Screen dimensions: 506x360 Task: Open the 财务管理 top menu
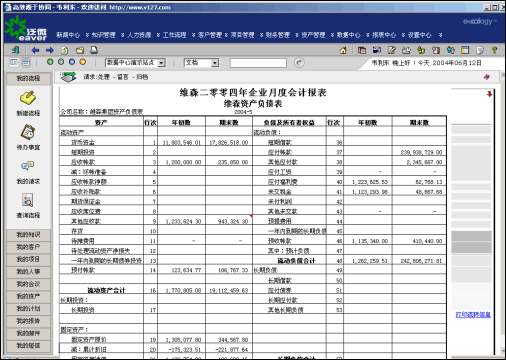click(x=278, y=35)
